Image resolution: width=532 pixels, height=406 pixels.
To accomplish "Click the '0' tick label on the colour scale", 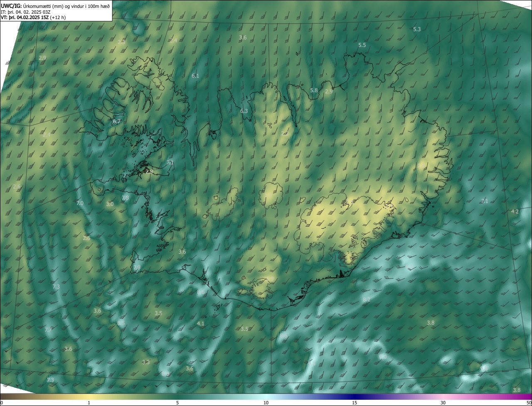I will pyautogui.click(x=2, y=403).
